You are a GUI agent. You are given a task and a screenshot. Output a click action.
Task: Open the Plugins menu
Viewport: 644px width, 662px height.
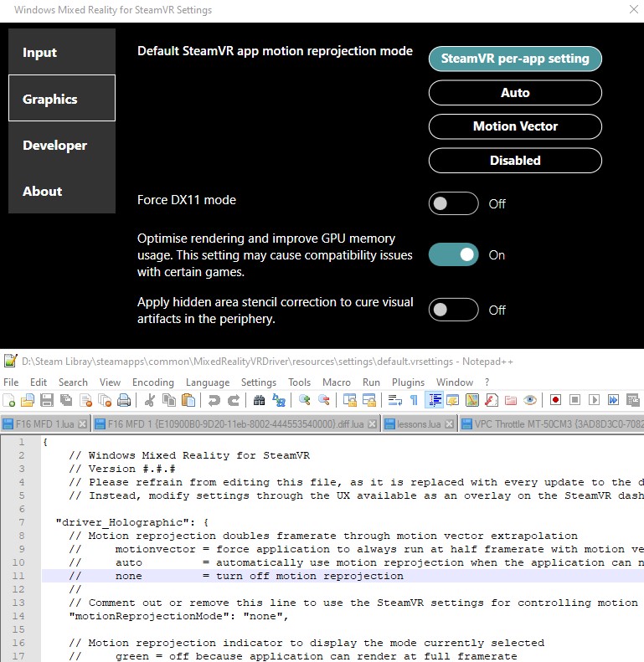(408, 382)
